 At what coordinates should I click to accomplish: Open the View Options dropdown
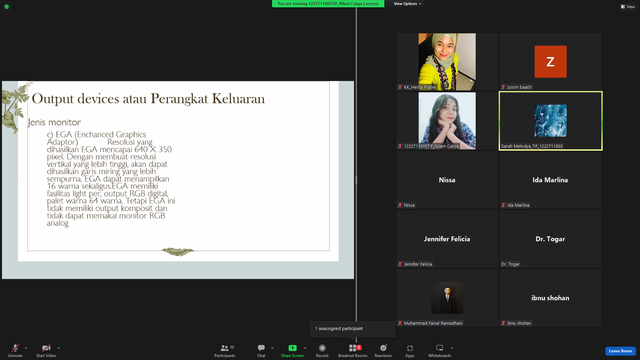(x=407, y=4)
